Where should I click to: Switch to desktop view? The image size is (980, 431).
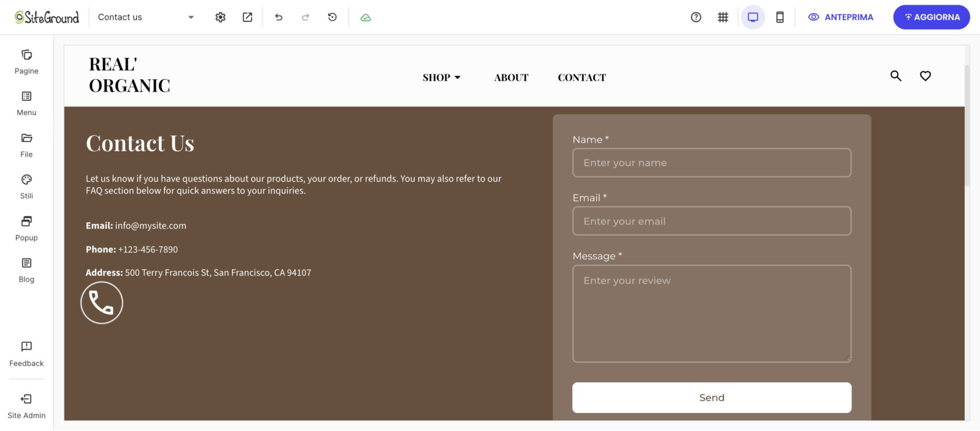coord(753,17)
